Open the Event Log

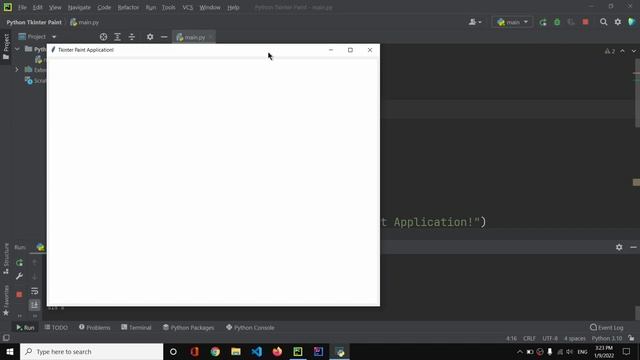(607, 327)
